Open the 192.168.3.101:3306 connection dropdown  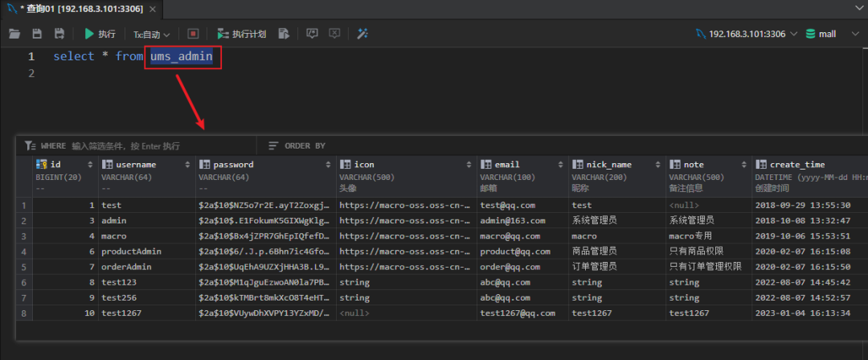click(x=747, y=34)
